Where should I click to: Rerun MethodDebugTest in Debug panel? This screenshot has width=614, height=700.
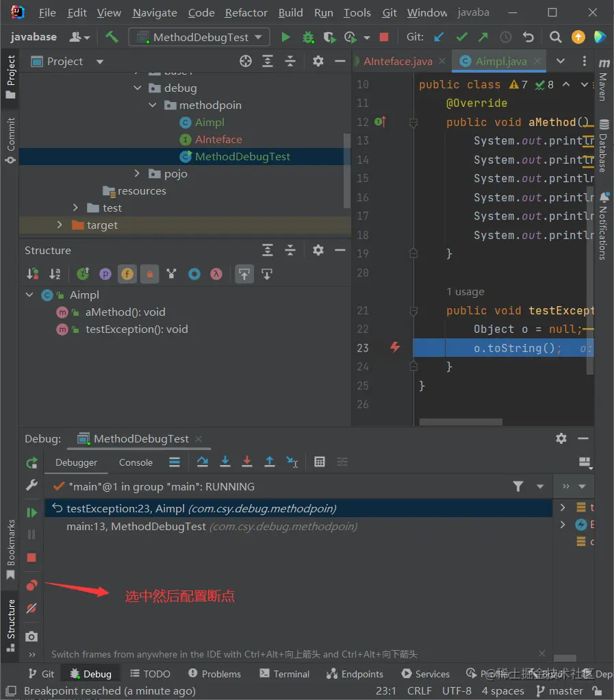coord(31,463)
